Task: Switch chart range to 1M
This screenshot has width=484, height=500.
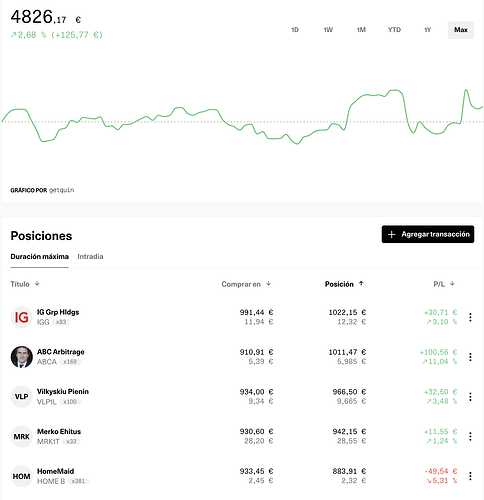Action: coord(361,30)
